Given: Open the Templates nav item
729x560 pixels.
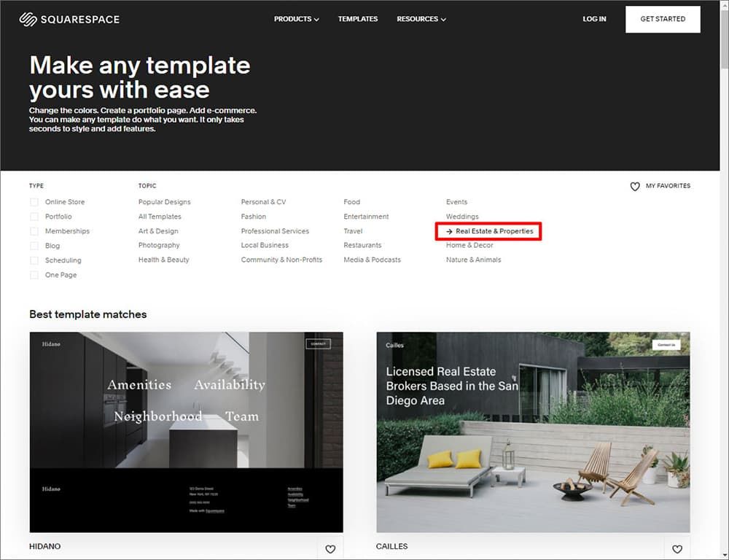Looking at the screenshot, I should coord(357,19).
